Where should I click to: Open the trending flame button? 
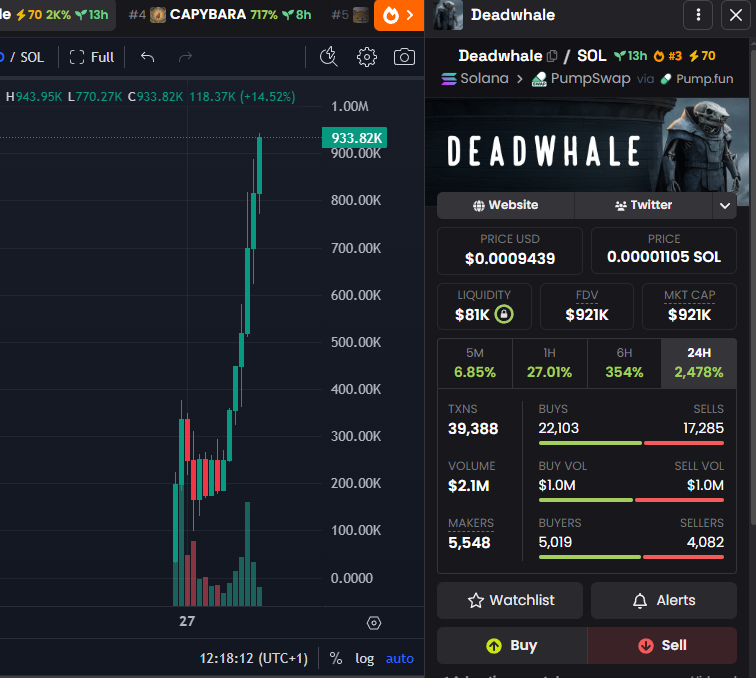(x=399, y=15)
